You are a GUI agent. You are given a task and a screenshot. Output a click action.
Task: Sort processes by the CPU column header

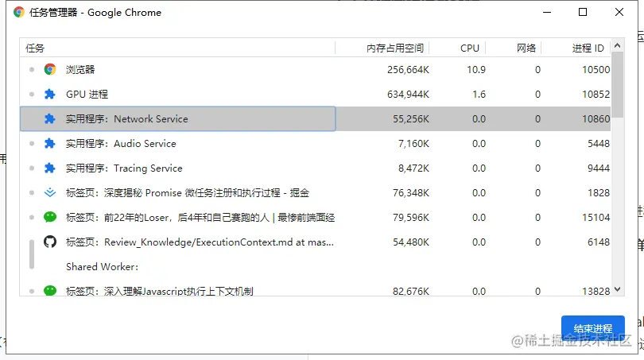click(x=469, y=48)
